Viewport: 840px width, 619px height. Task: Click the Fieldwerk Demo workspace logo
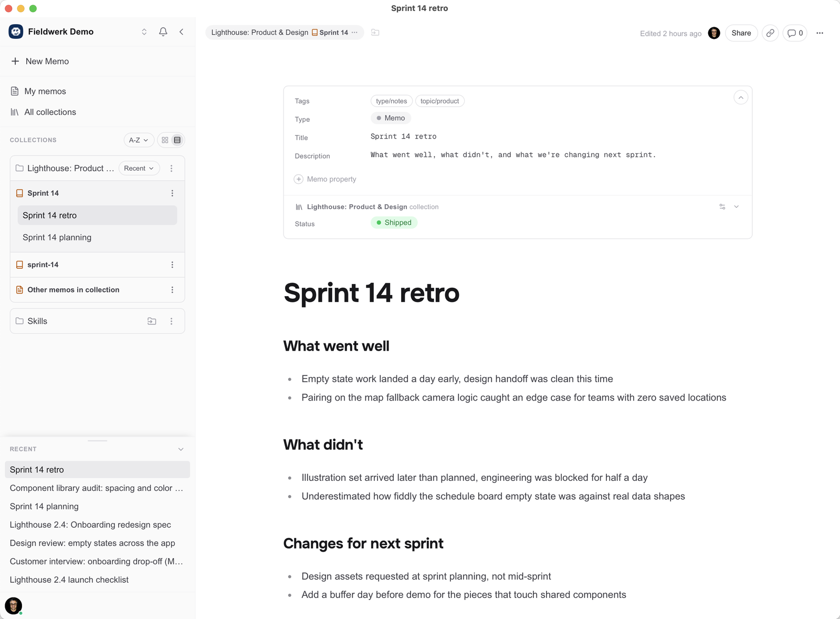tap(16, 32)
